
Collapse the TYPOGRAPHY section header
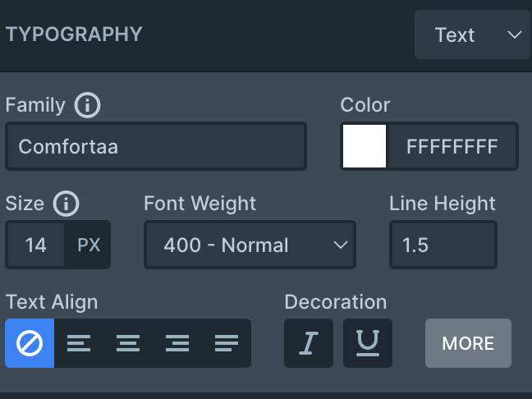[74, 34]
